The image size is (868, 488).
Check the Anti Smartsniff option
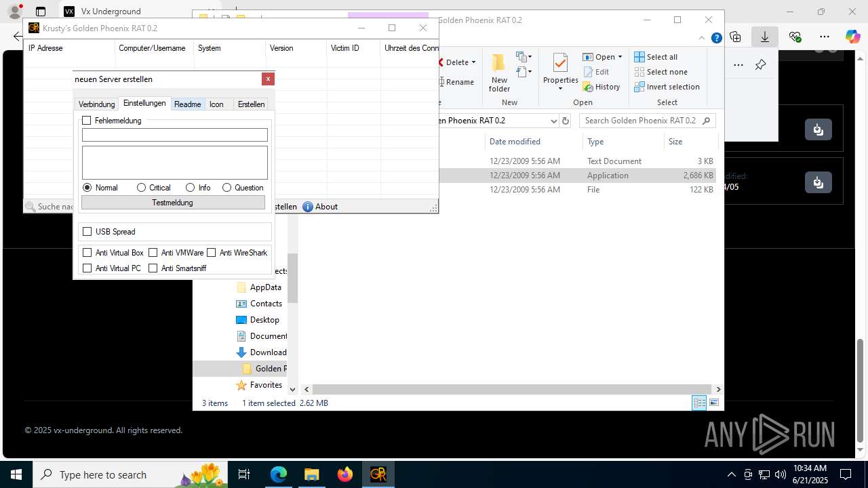153,268
